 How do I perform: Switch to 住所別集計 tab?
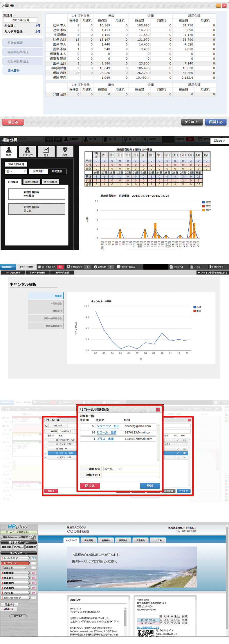pos(51,182)
